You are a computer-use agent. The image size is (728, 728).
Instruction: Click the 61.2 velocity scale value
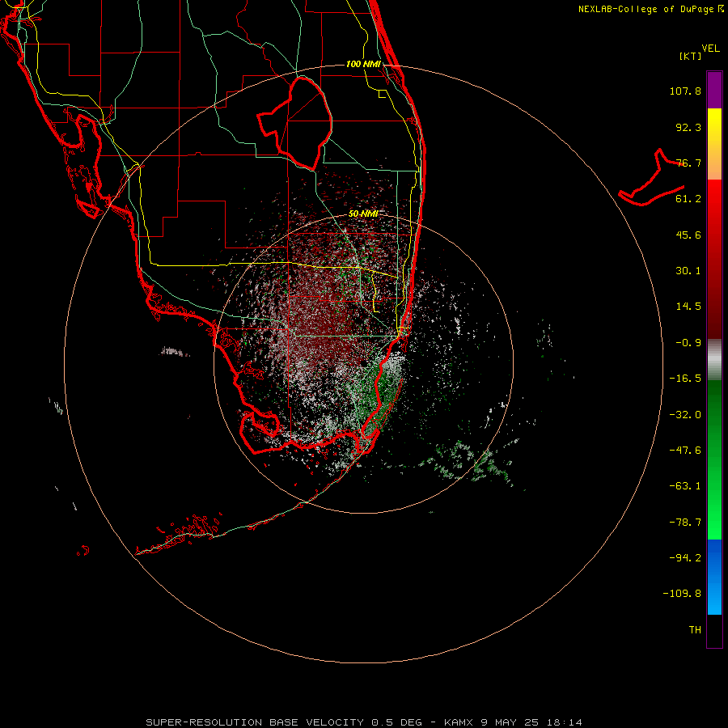[688, 199]
